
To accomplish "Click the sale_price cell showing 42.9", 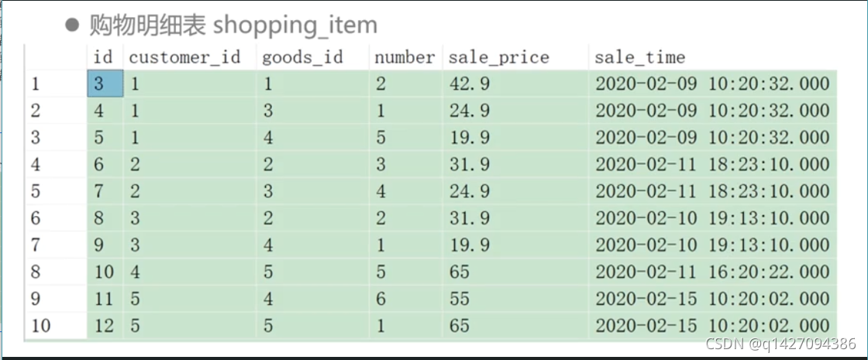I will (x=470, y=84).
